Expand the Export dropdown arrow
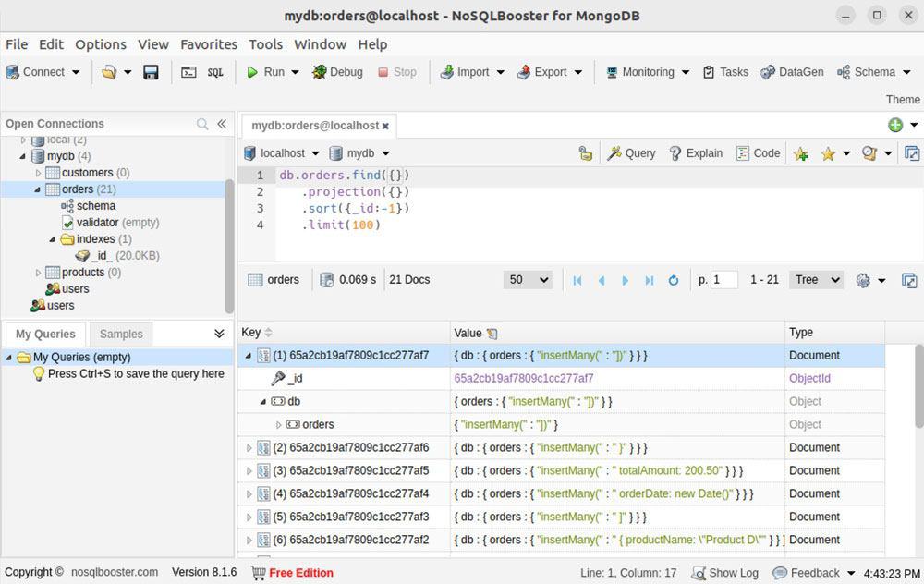 pyautogui.click(x=578, y=72)
